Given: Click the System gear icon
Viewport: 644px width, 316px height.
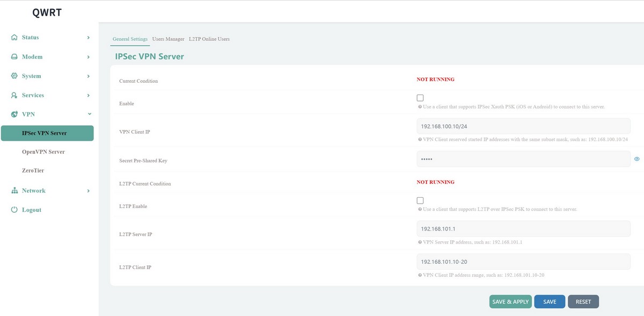Looking at the screenshot, I should [14, 76].
